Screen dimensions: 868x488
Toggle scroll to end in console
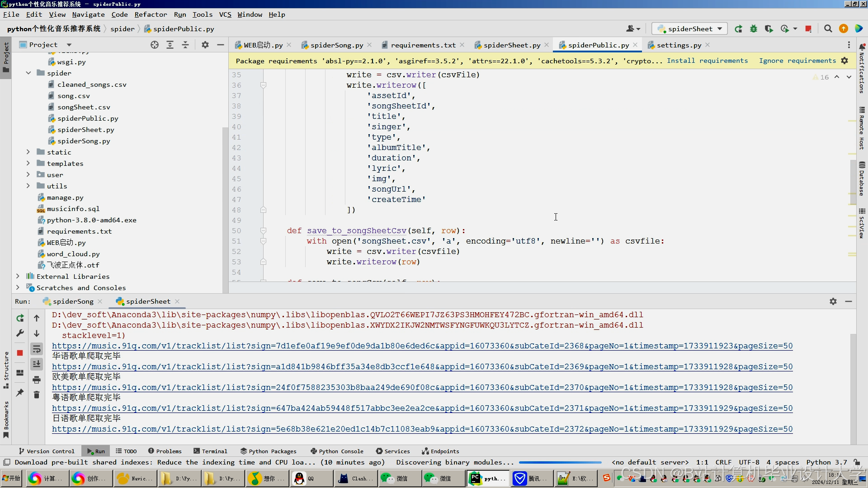tap(37, 364)
